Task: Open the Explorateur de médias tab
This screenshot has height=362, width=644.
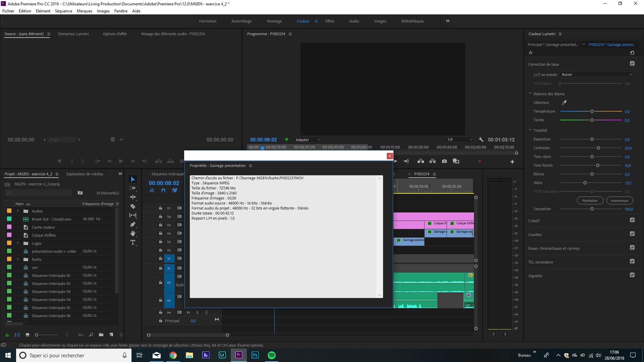Action: click(85, 174)
